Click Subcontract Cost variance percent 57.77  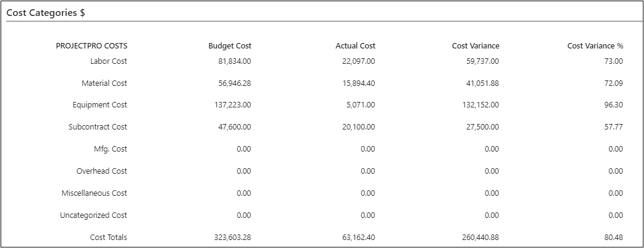tap(613, 127)
